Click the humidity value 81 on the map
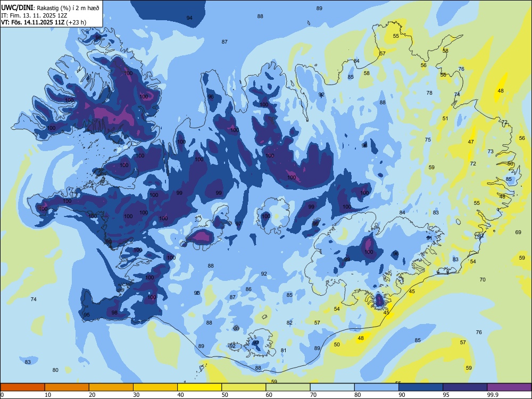Screen dimensions: 532x399 (284, 350)
